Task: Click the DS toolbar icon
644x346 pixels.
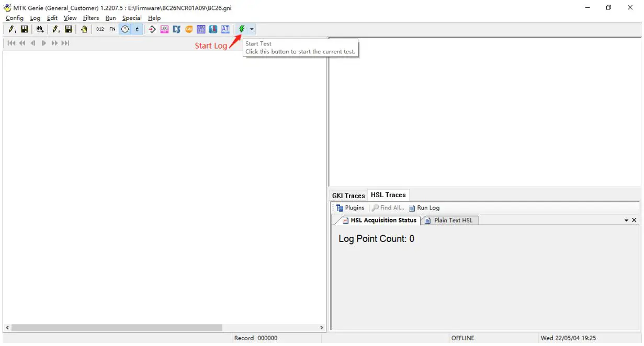Action: coord(176,29)
